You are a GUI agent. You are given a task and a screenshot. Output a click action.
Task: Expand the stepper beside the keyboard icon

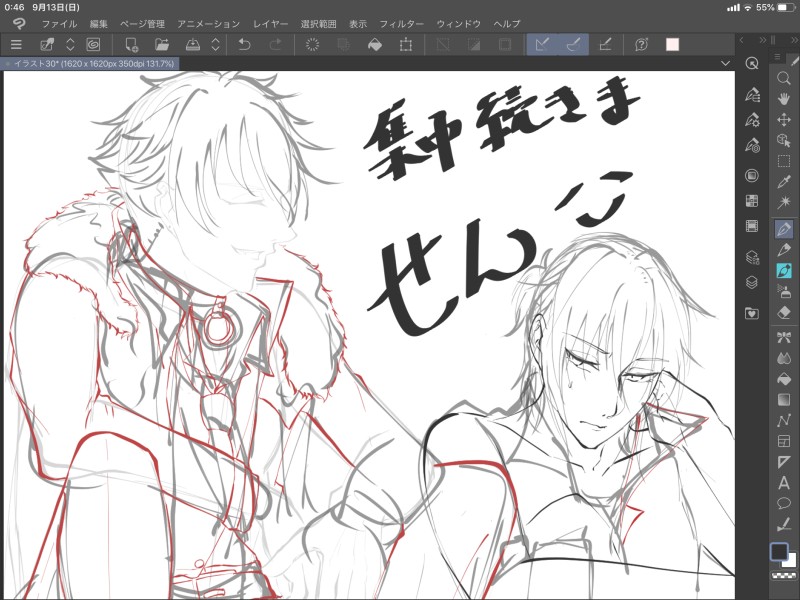[x=70, y=44]
